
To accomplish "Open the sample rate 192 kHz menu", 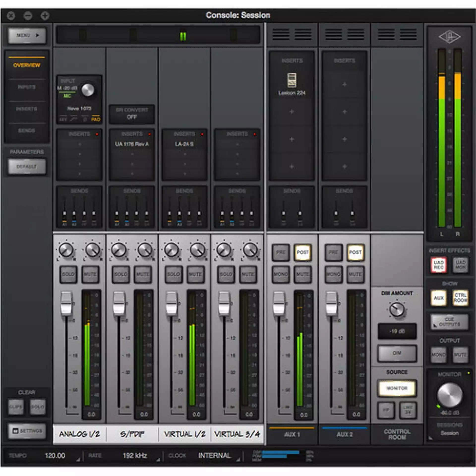I will (x=135, y=455).
